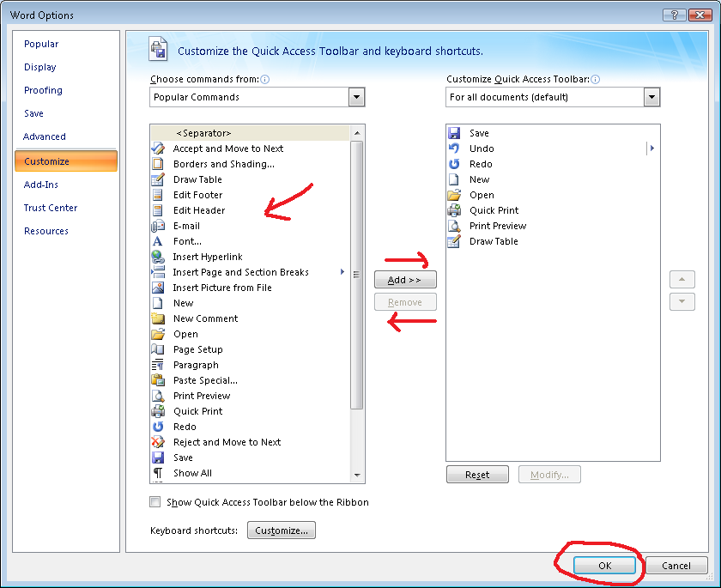Select the Paragraph icon in the commands list

pyautogui.click(x=158, y=365)
